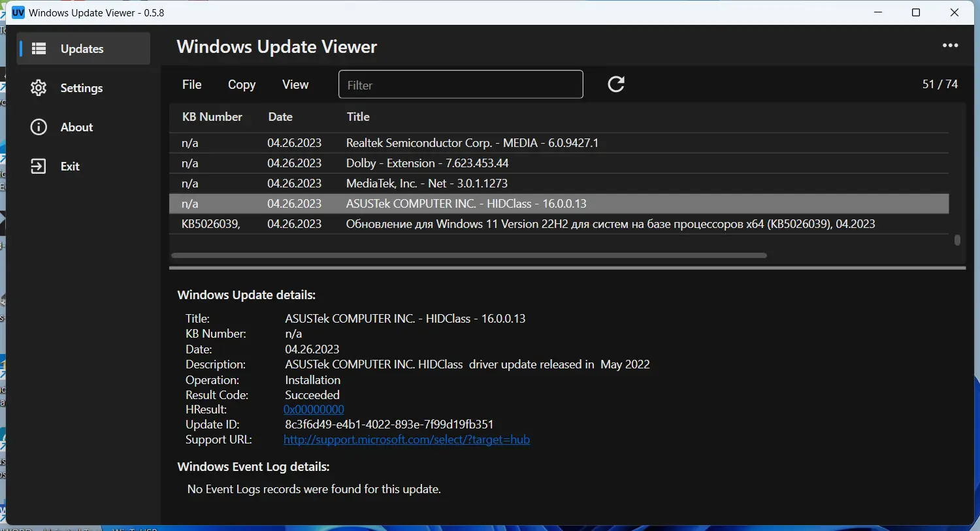Select the ASUSTek COMPUTER INC. HIDClass row
This screenshot has width=980, height=531.
(x=559, y=204)
